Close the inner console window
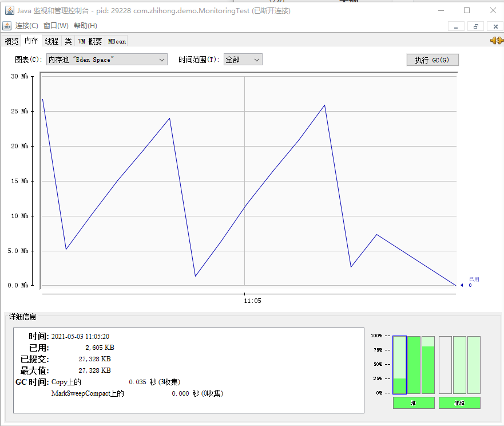The height and width of the screenshot is (426, 504). (x=495, y=26)
